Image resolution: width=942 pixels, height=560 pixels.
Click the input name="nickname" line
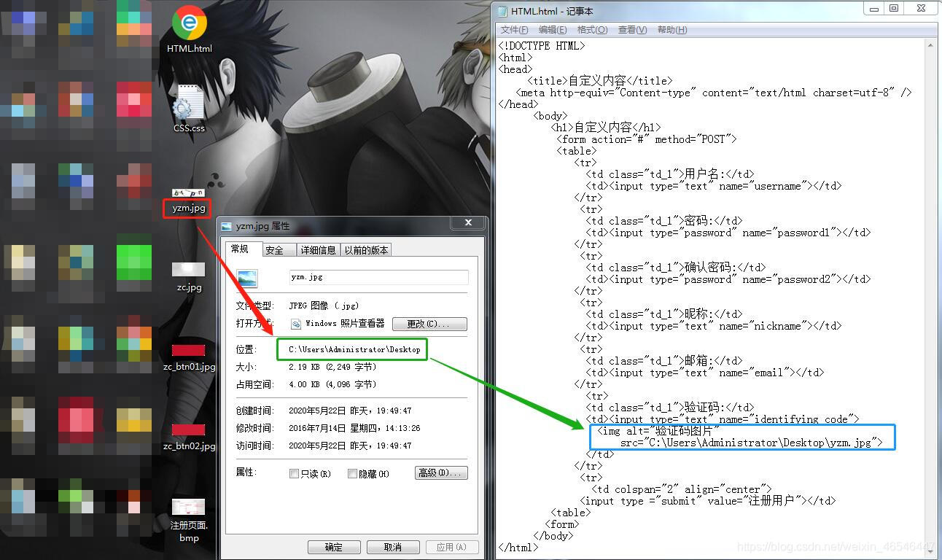pos(714,326)
